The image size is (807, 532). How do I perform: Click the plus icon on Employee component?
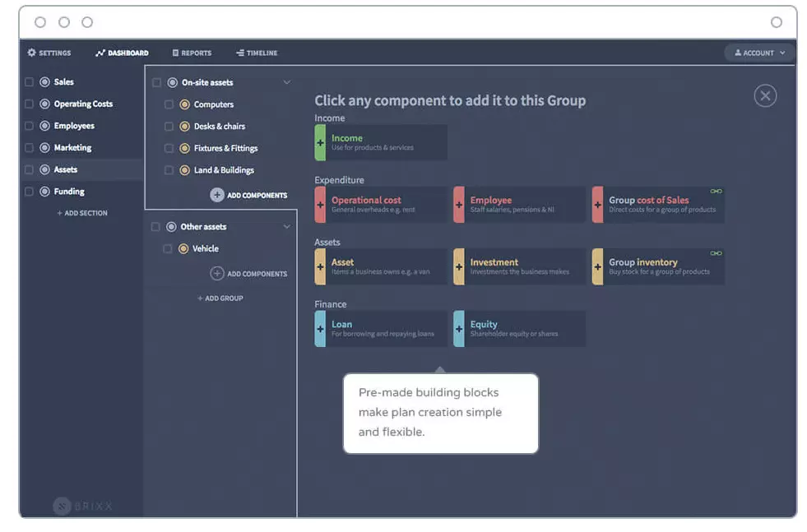(459, 205)
